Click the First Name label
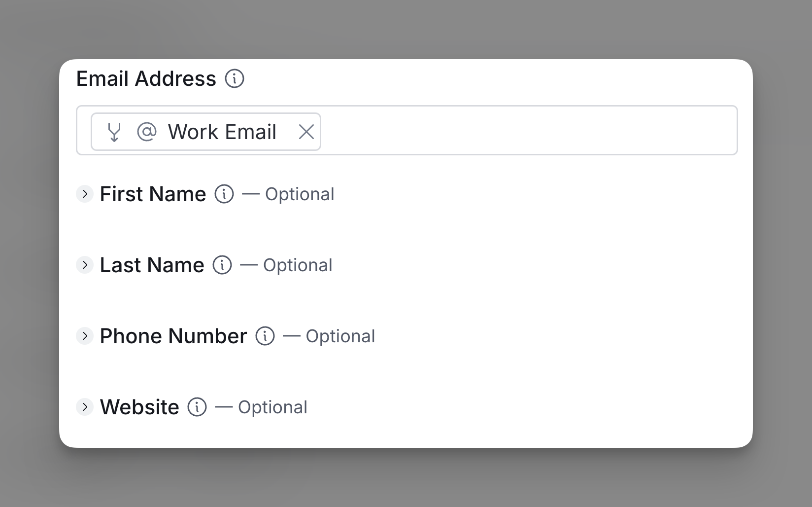 click(x=153, y=194)
